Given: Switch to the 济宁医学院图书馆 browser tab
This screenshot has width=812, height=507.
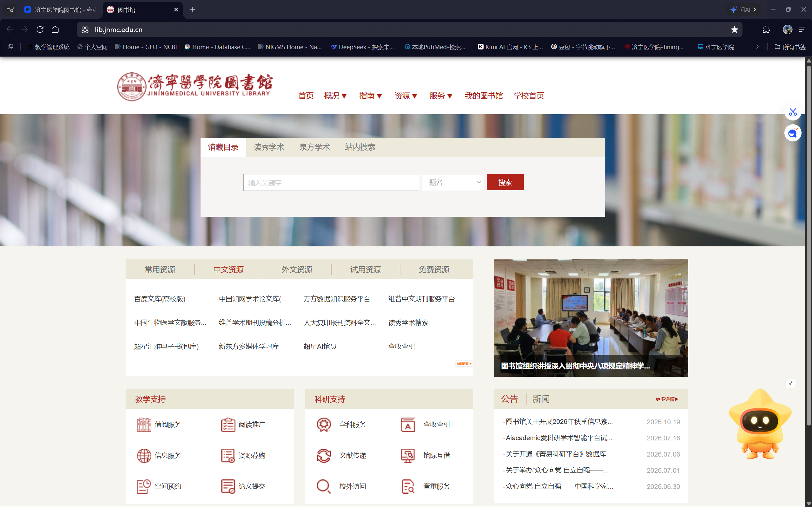Looking at the screenshot, I should [x=60, y=10].
